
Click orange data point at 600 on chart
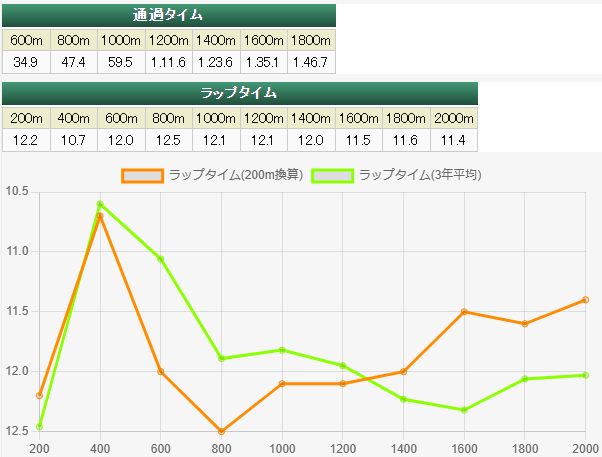(x=160, y=371)
